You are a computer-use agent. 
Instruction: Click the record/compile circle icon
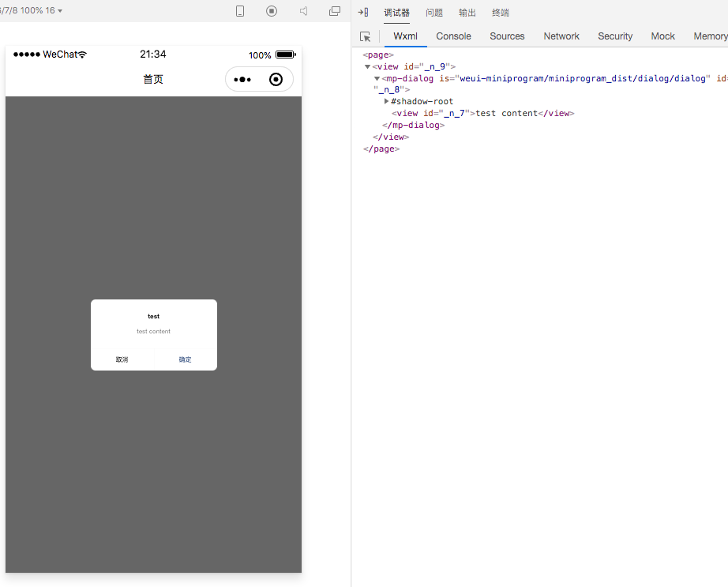[271, 11]
